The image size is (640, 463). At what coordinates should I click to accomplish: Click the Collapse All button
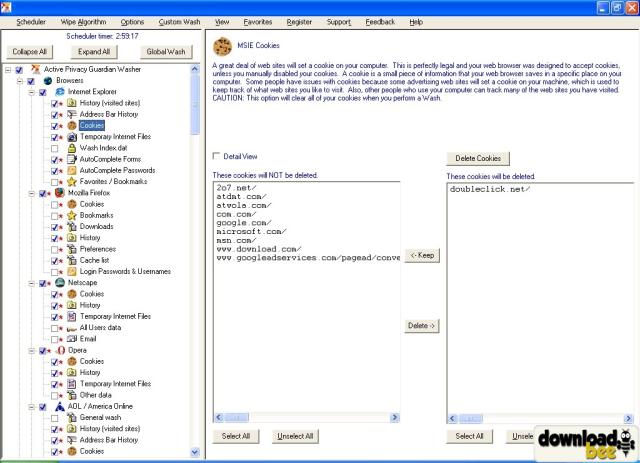click(x=29, y=52)
